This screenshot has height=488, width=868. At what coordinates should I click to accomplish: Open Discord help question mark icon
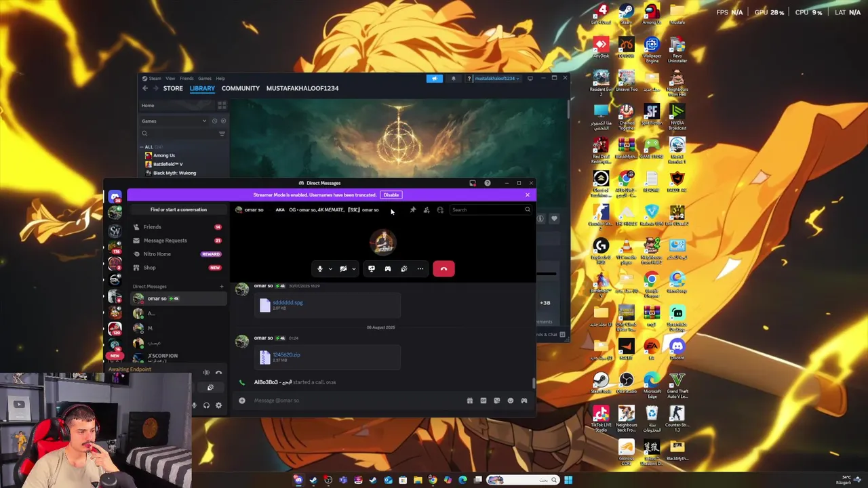pos(487,183)
